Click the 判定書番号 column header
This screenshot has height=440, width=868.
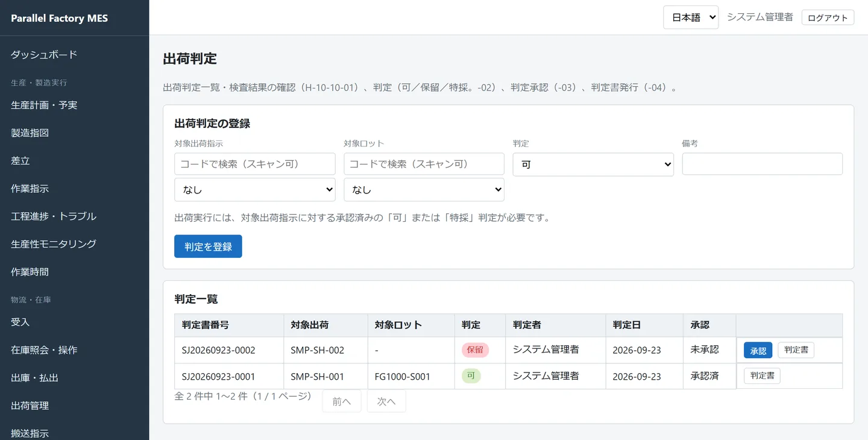pyautogui.click(x=229, y=325)
